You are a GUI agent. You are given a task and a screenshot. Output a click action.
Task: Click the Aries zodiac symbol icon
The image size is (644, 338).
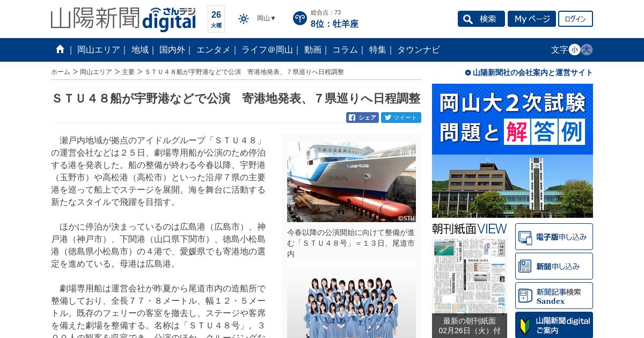tap(300, 18)
